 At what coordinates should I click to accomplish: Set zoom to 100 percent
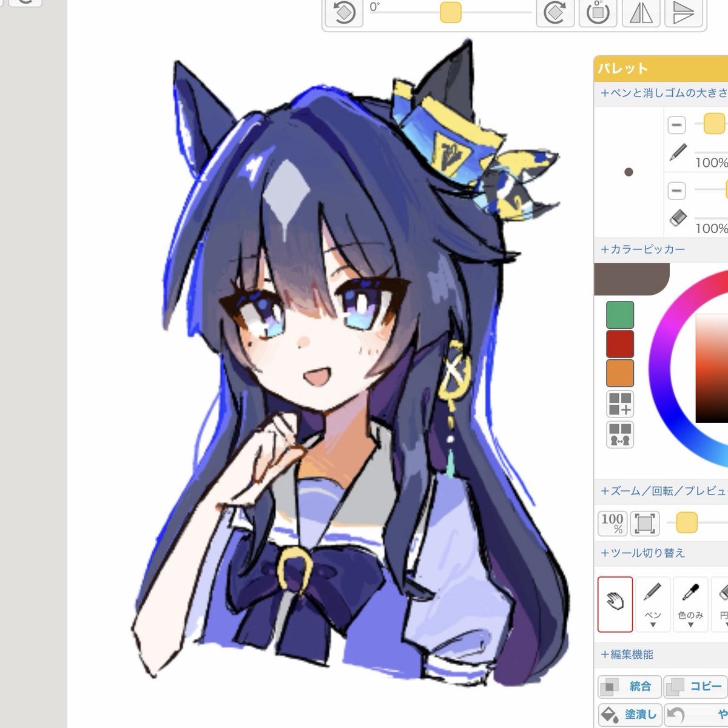(612, 523)
